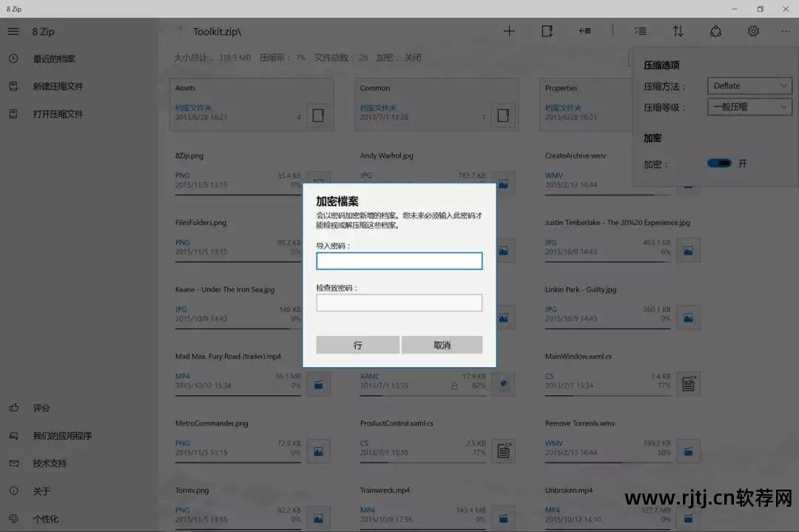Expand the 一般压缩 compression level dropdown
Image resolution: width=799 pixels, height=532 pixels.
pyautogui.click(x=749, y=107)
